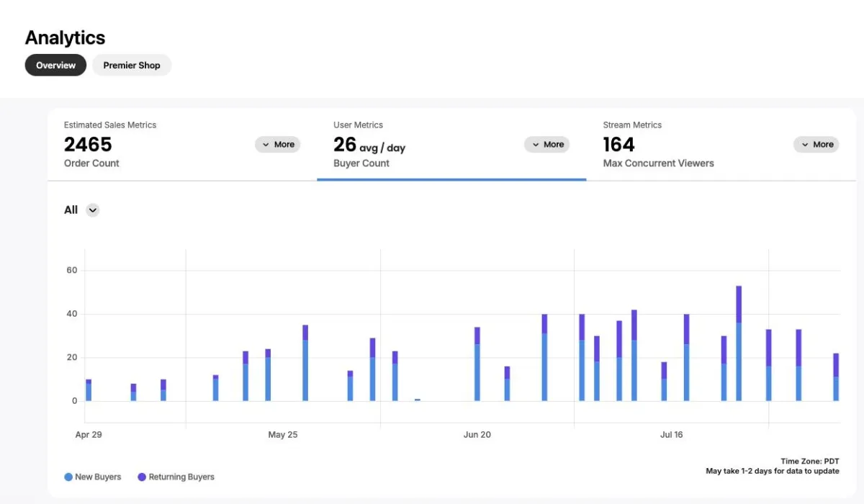This screenshot has width=864, height=504.
Task: Select the User Metrics Buyer Count panel
Action: pos(451,145)
